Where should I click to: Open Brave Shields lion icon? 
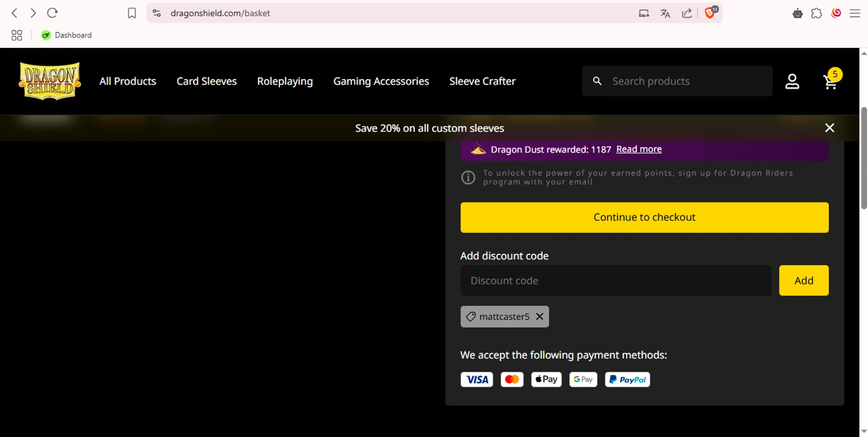[711, 13]
